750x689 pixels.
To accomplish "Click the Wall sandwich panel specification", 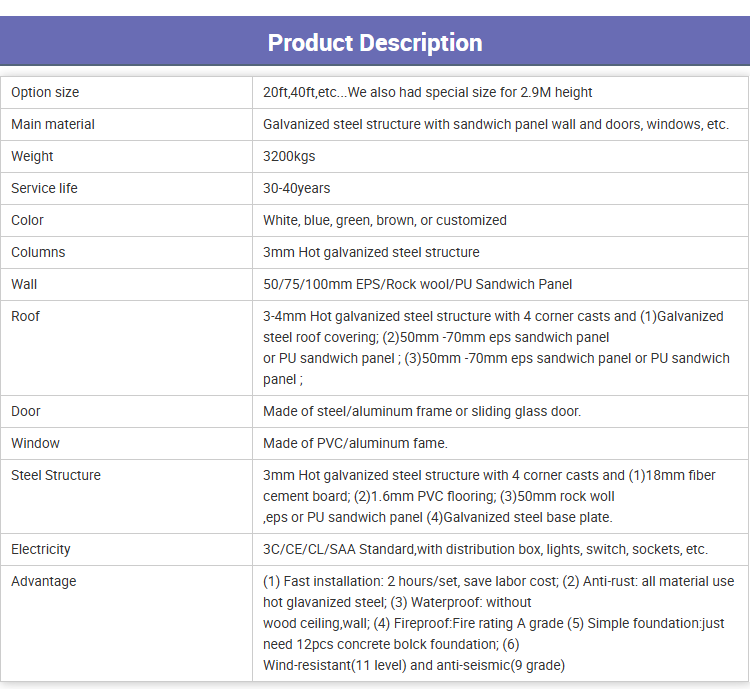I will (417, 285).
